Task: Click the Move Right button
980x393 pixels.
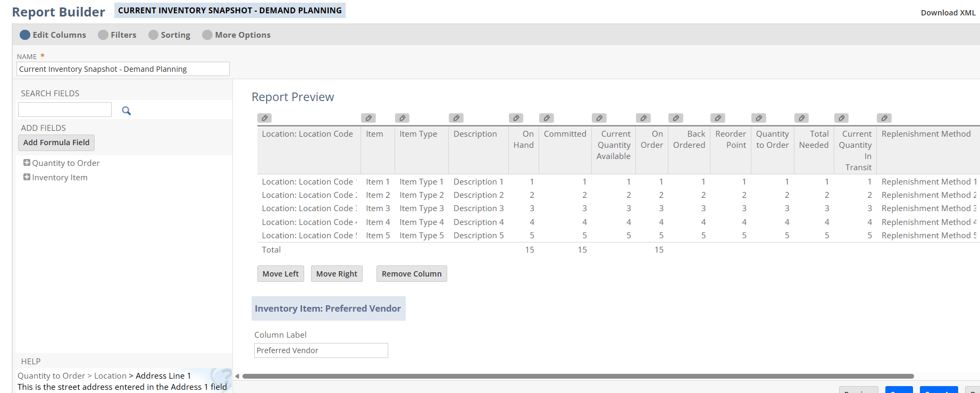Action: pos(337,274)
